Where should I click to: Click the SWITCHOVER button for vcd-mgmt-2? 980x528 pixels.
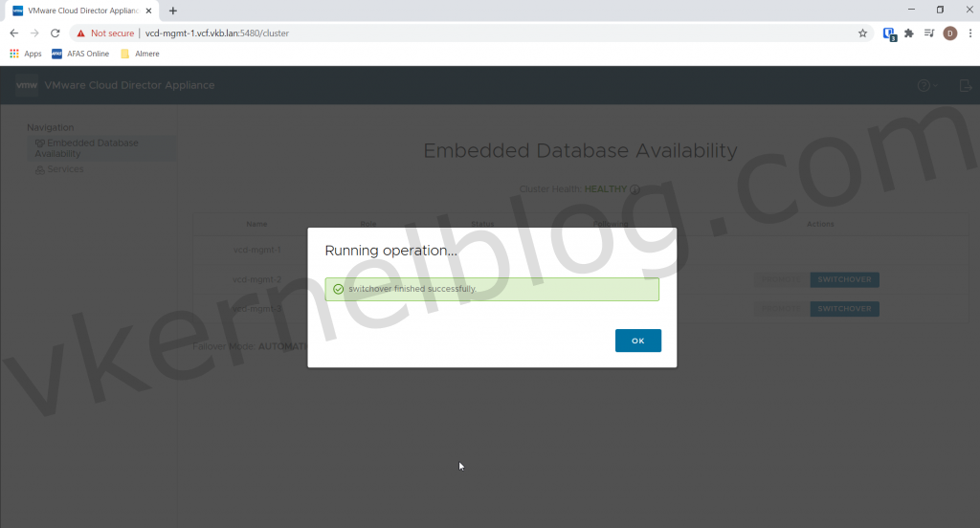click(x=844, y=279)
